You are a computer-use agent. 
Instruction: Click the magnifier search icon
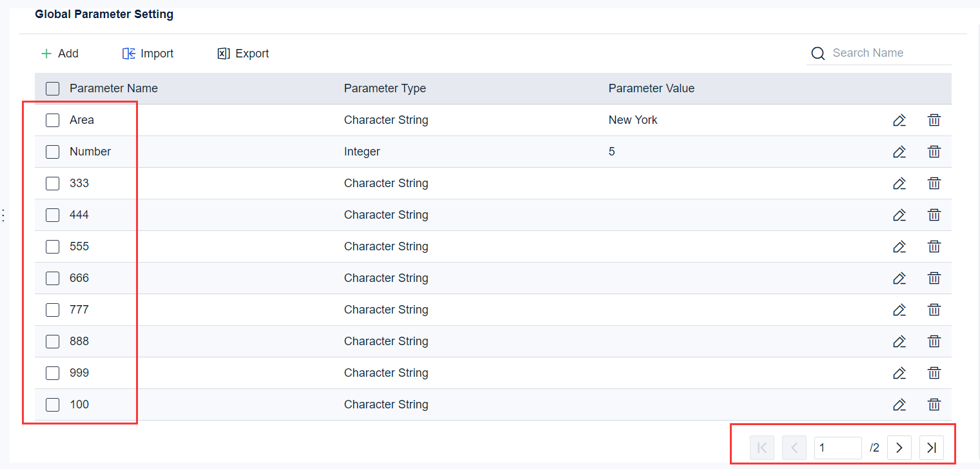click(818, 54)
